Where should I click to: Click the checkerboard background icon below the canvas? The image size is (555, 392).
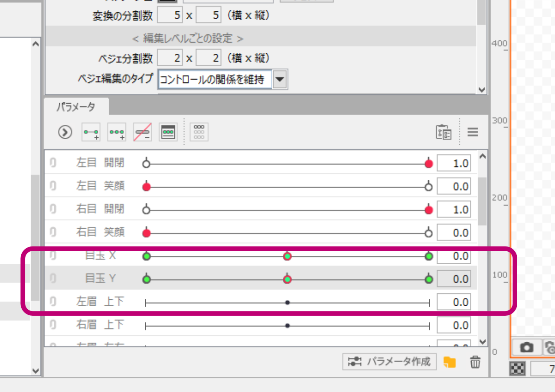[x=518, y=369]
